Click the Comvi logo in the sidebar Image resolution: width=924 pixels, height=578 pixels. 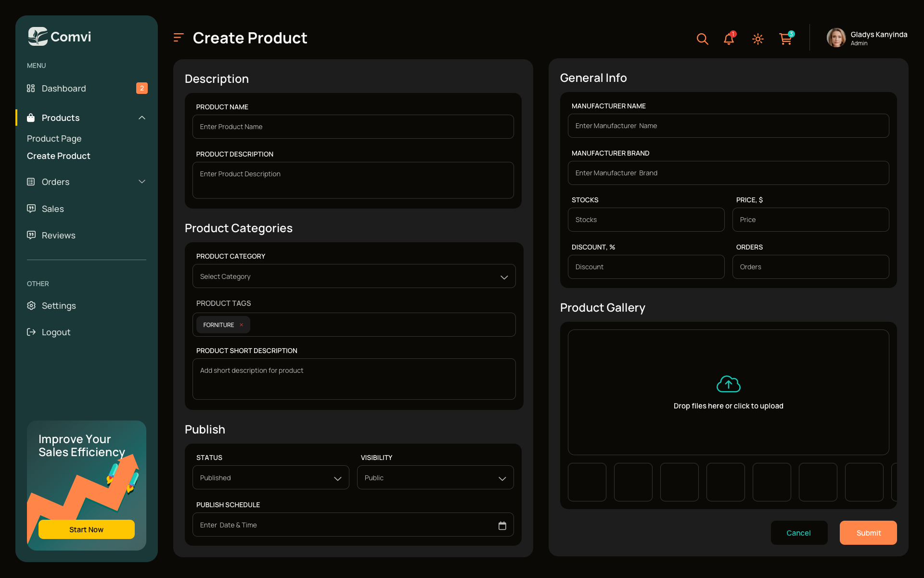(x=59, y=37)
